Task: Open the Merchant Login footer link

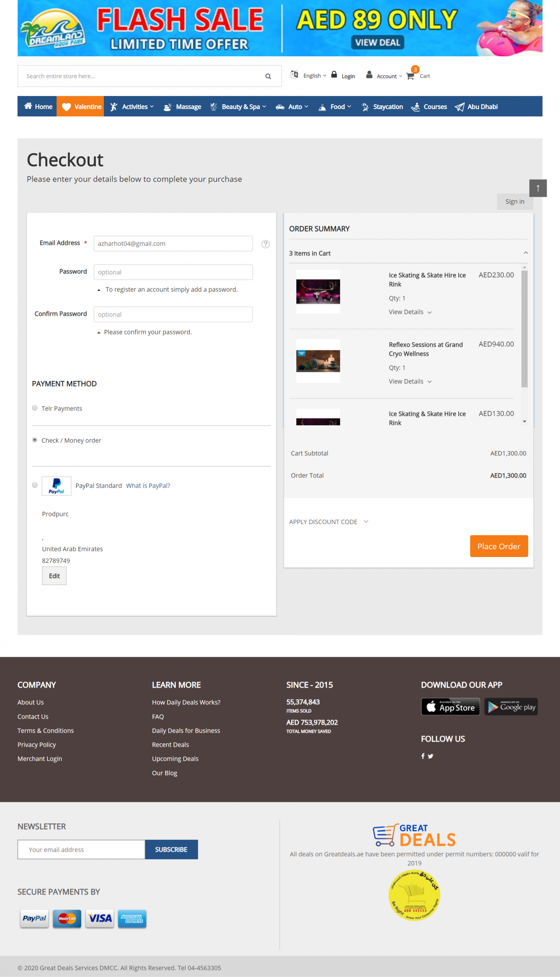Action: coord(40,758)
